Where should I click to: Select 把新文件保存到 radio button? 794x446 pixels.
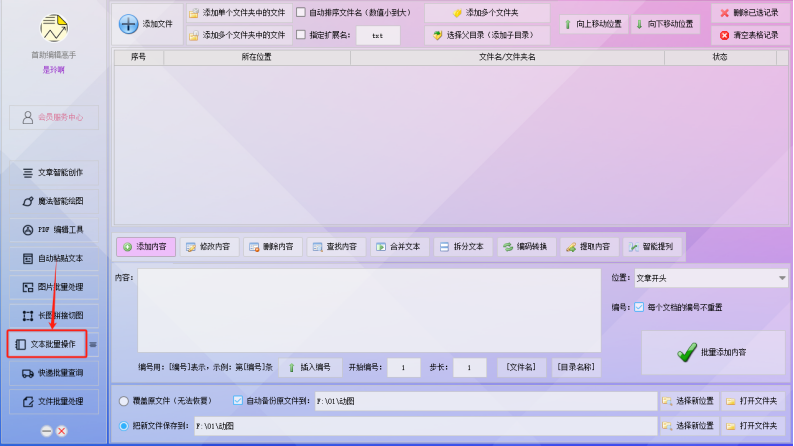click(124, 426)
